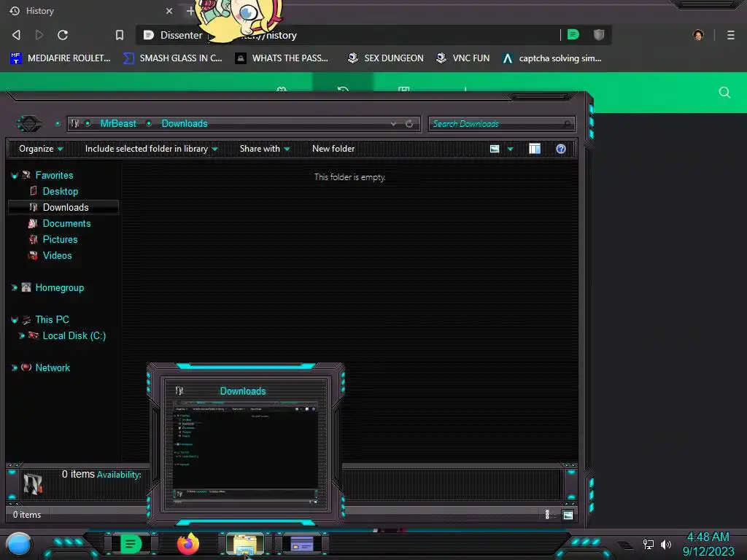Open the network tray icon
Screen dimensions: 747x560
(648, 544)
